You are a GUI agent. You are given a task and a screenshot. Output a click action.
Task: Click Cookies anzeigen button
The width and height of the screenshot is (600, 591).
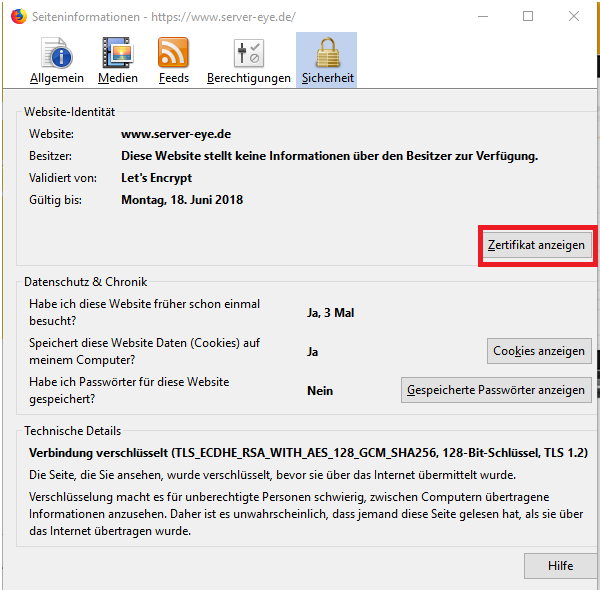pos(539,351)
